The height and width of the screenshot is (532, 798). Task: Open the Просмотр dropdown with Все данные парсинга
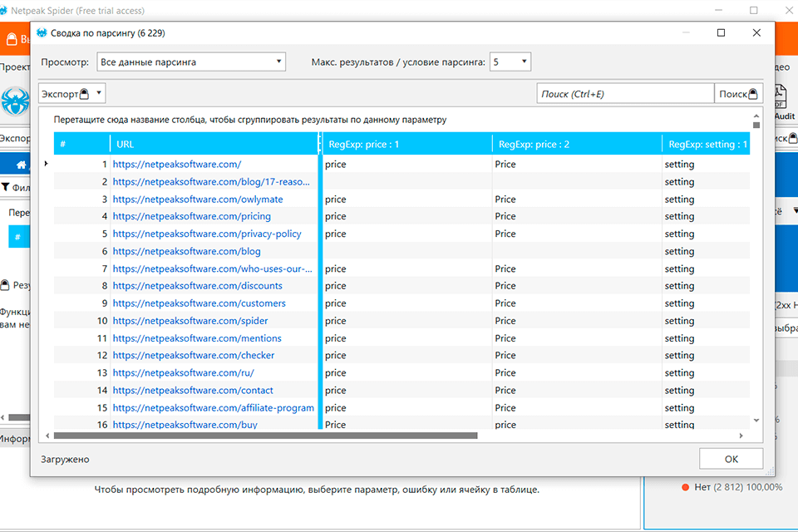pyautogui.click(x=190, y=62)
